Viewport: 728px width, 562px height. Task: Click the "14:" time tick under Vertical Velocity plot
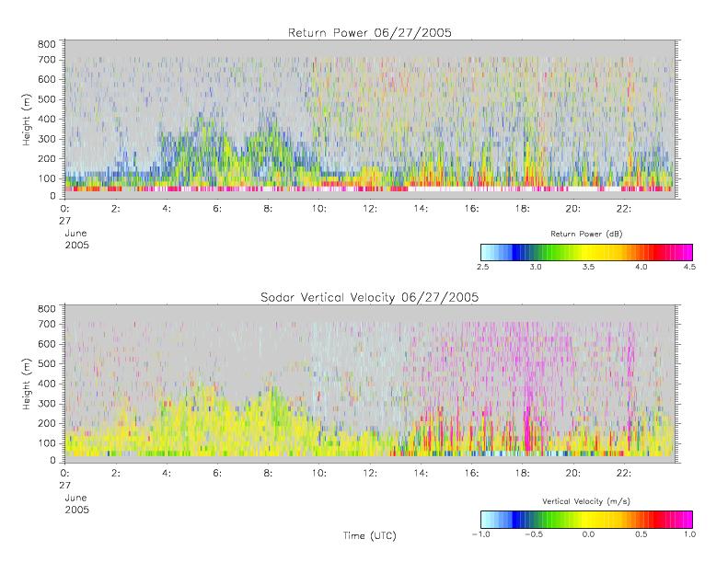[421, 474]
